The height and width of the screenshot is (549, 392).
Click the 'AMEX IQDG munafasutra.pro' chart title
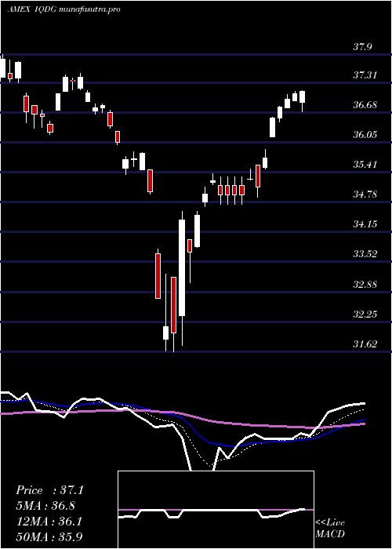point(64,9)
